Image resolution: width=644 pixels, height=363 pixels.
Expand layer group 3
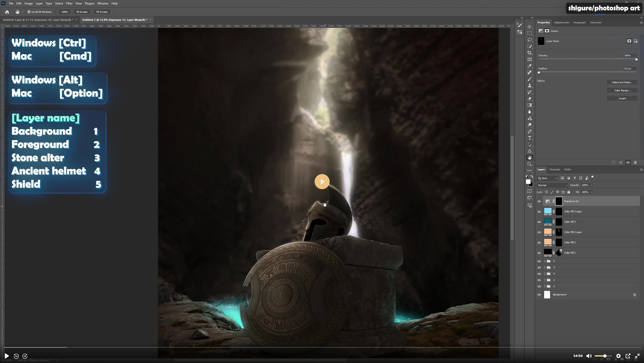545,267
